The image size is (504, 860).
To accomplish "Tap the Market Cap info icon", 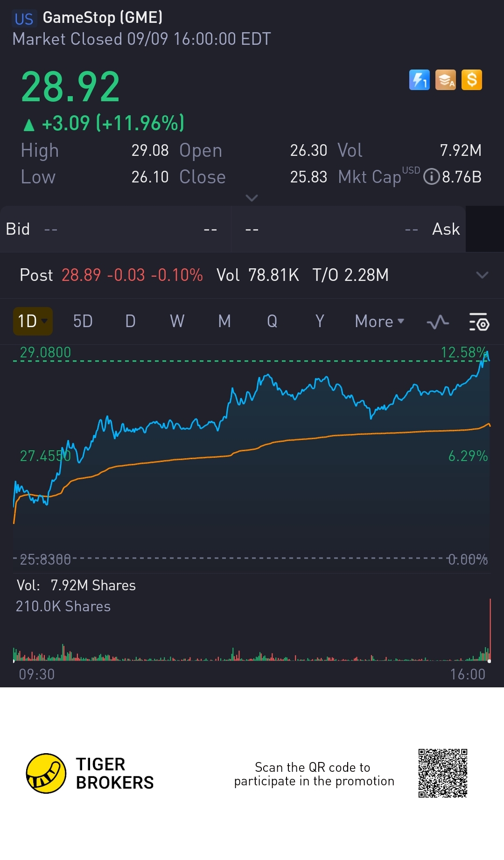I will coord(431,177).
